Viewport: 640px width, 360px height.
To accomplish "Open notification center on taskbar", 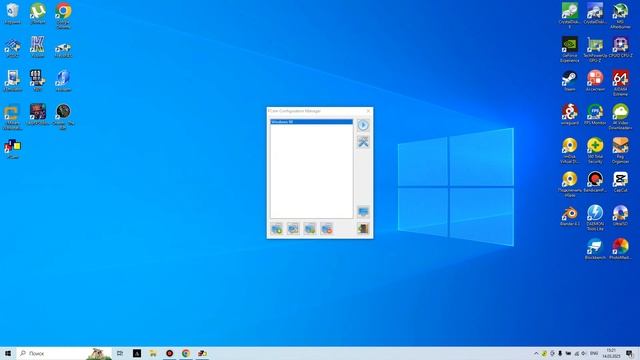I will [x=629, y=353].
